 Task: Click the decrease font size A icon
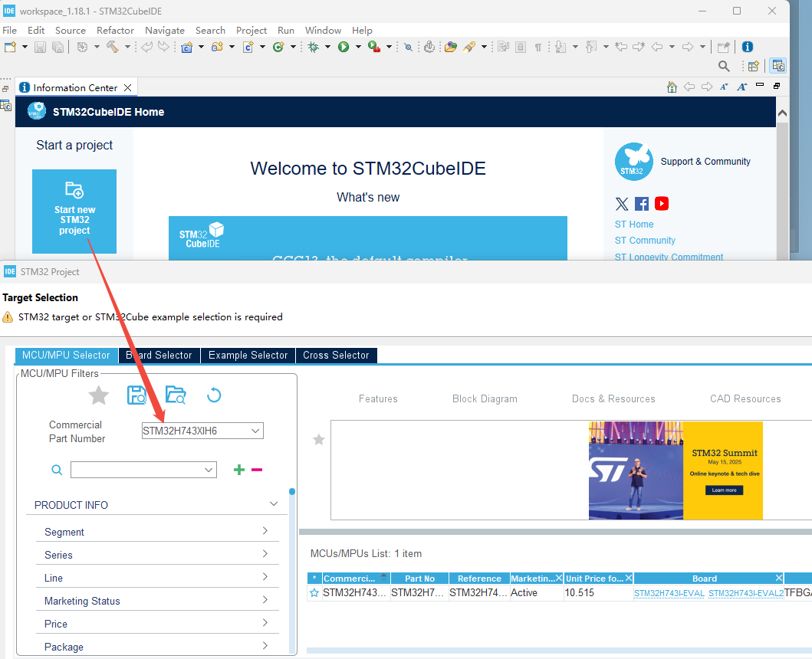point(724,87)
